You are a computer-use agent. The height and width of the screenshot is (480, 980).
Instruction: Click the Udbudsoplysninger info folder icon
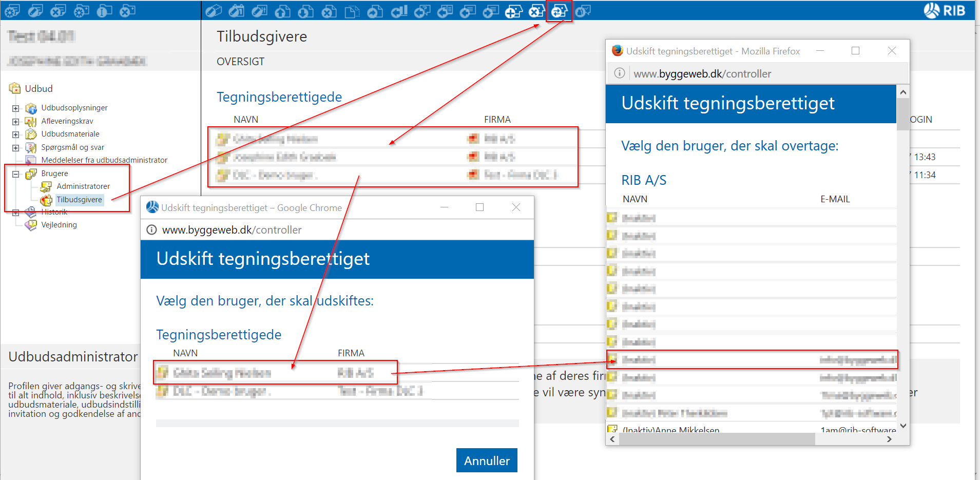(31, 108)
